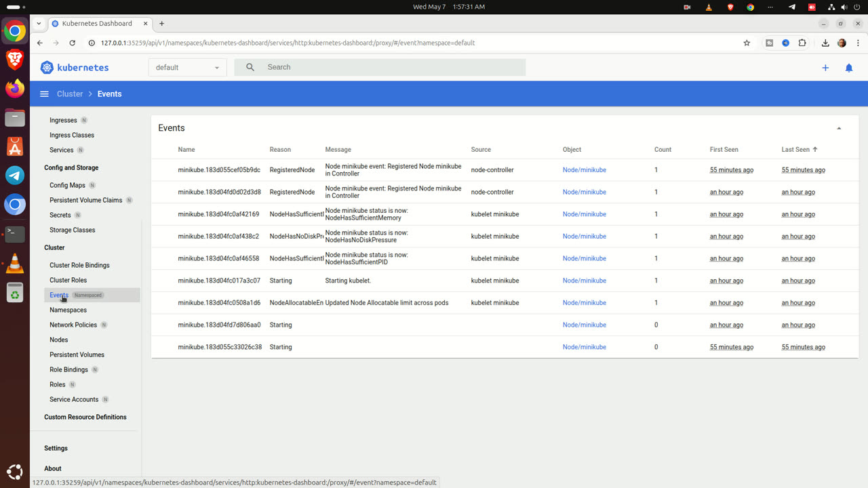This screenshot has height=488, width=868.
Task: View site information icon in address bar
Action: tap(92, 43)
